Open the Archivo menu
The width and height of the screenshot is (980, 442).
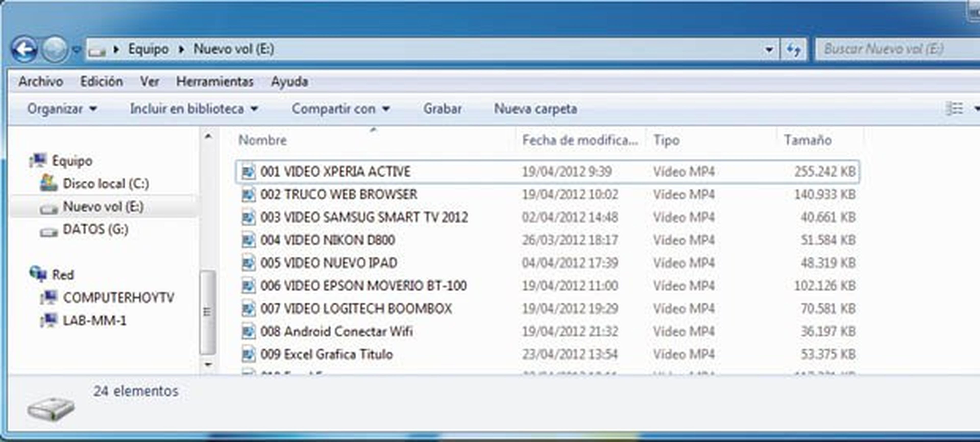[41, 81]
